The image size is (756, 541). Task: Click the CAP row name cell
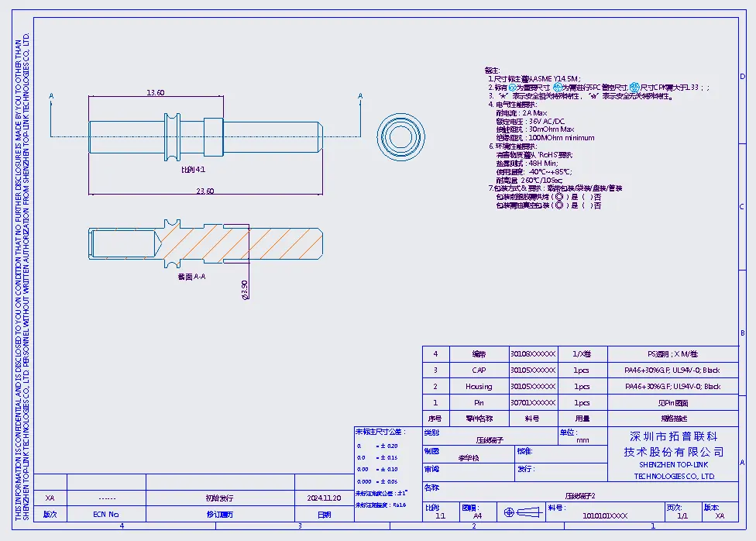point(479,370)
